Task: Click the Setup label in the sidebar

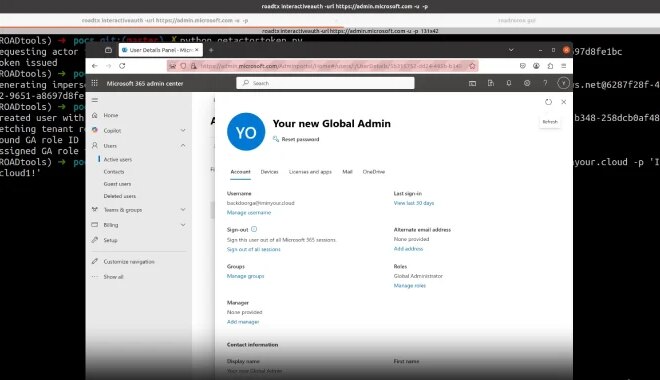Action: (110, 240)
